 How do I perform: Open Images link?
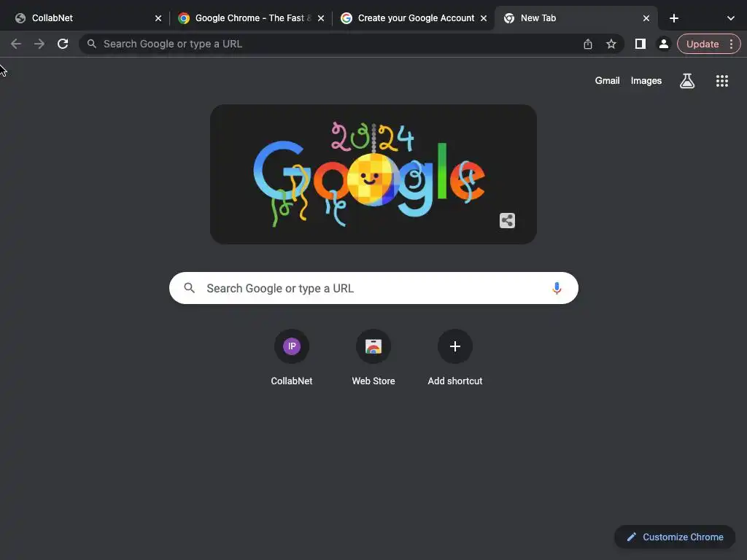point(646,81)
